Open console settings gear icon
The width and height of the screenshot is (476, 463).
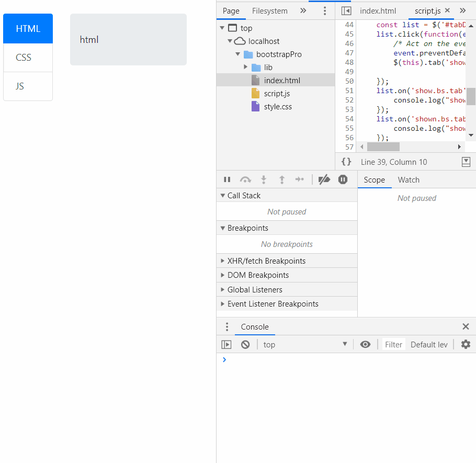point(466,344)
